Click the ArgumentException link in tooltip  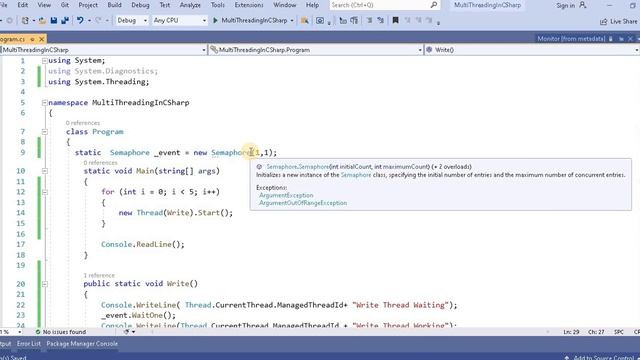pos(286,196)
